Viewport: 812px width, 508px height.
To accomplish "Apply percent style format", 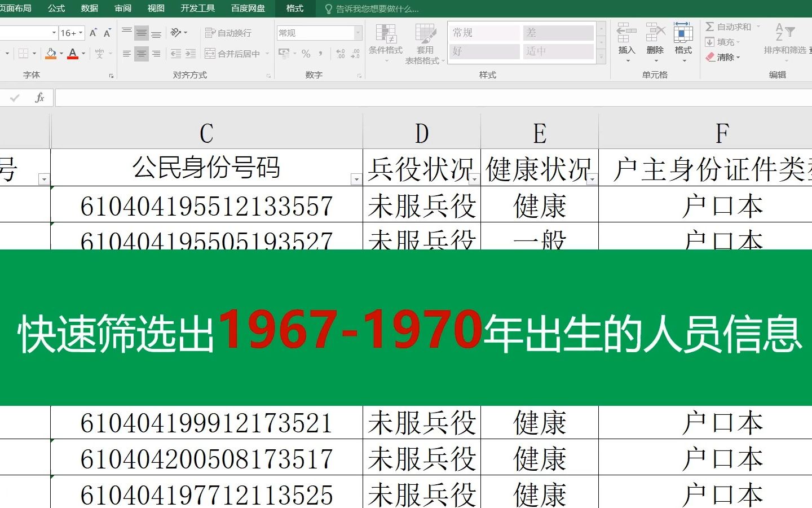I will [x=306, y=54].
